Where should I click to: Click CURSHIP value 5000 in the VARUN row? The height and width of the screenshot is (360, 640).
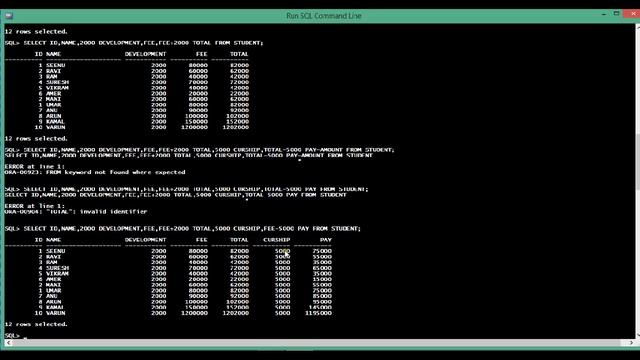282,313
